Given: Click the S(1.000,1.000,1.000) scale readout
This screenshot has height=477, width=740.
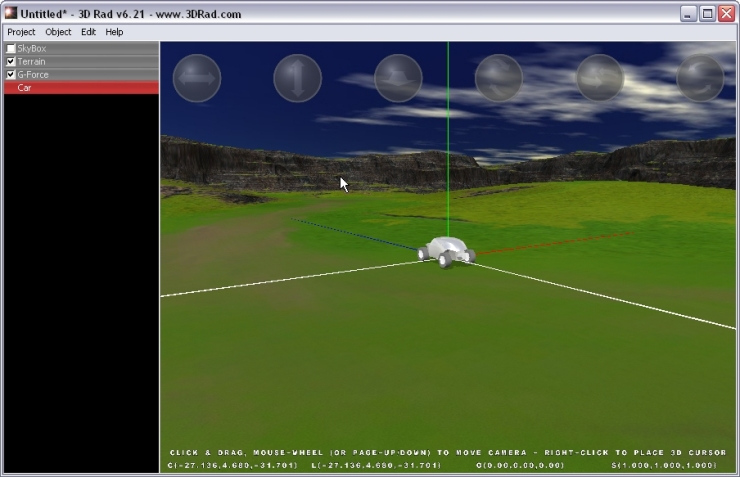Looking at the screenshot, I should [664, 465].
